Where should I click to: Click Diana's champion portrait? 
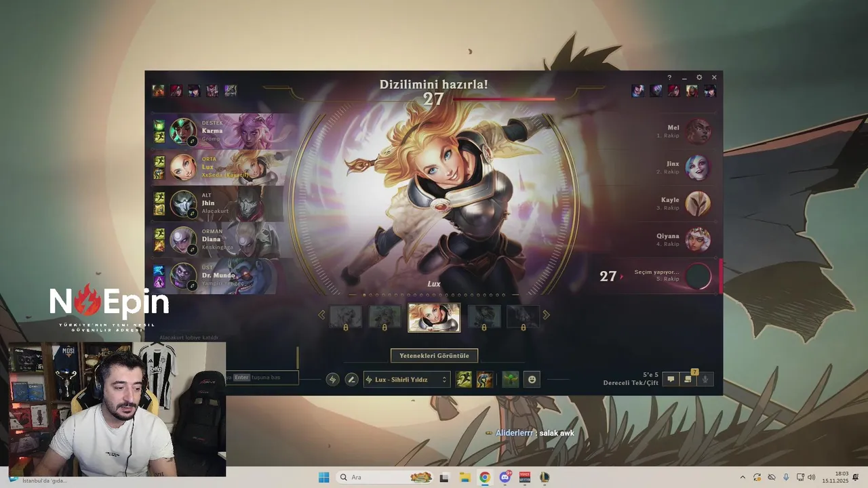(182, 240)
